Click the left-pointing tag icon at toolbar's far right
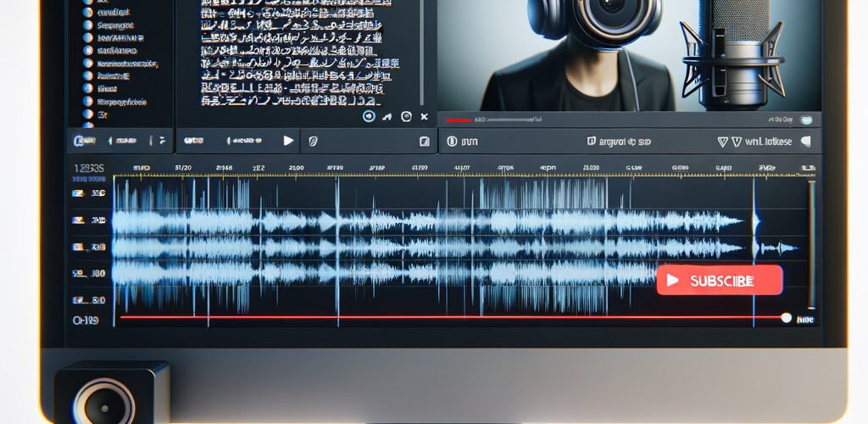868x424 pixels. click(805, 142)
